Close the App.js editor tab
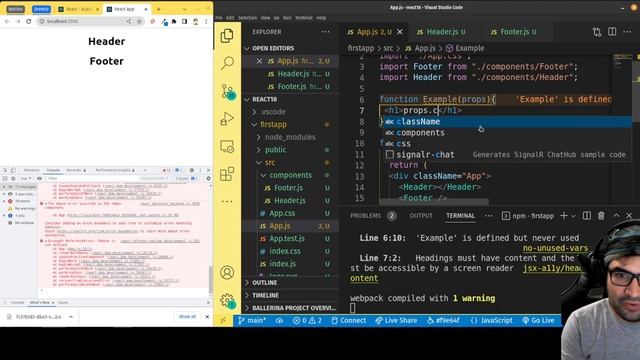The width and height of the screenshot is (640, 360). [400, 32]
